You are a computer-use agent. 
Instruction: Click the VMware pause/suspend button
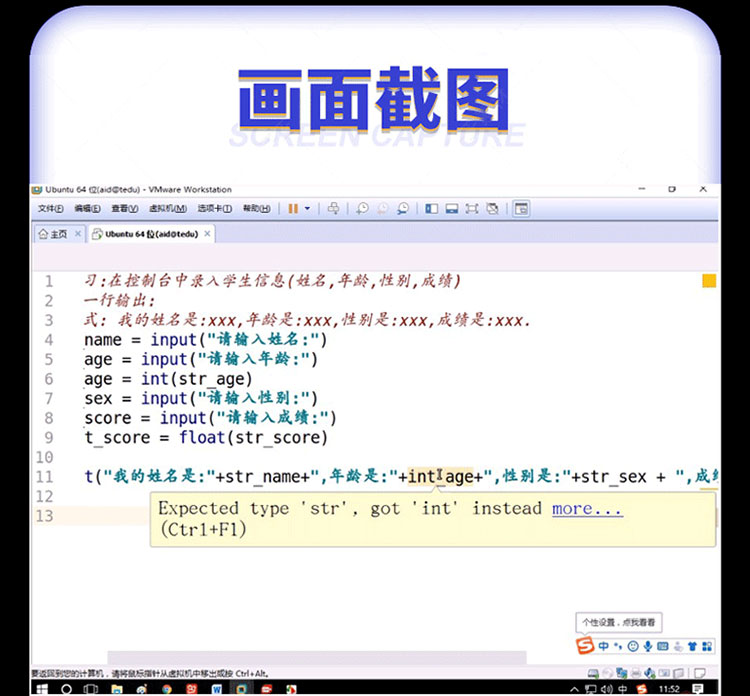[293, 209]
